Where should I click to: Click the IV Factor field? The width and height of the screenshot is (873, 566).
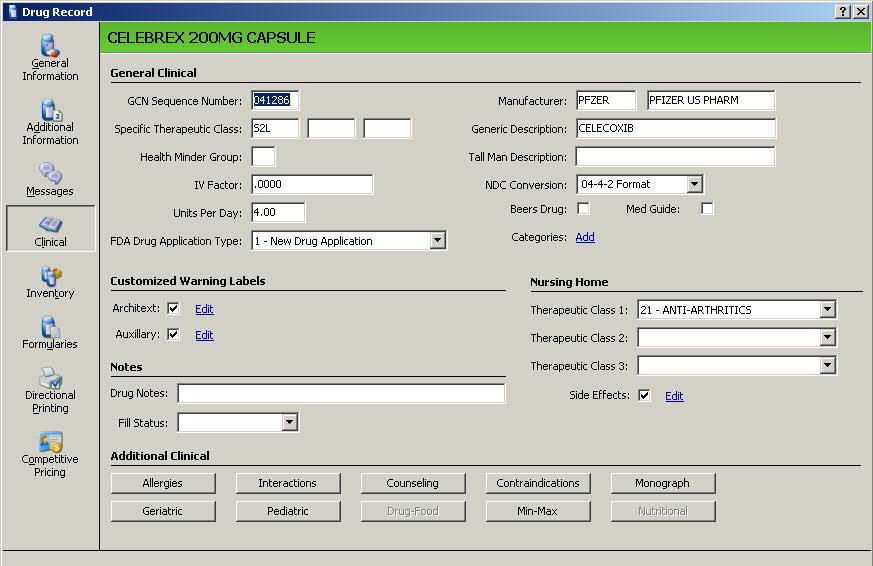(312, 184)
